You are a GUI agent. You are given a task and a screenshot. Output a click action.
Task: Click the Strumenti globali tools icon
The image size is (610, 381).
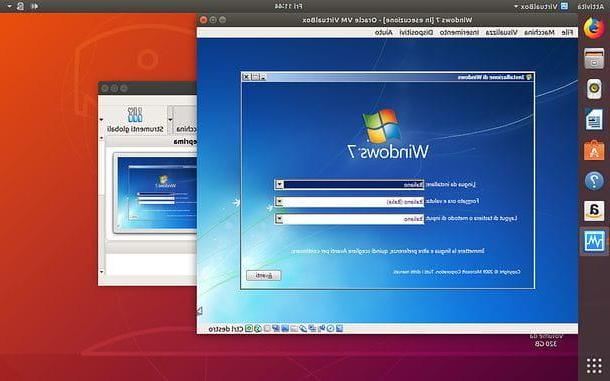point(135,115)
